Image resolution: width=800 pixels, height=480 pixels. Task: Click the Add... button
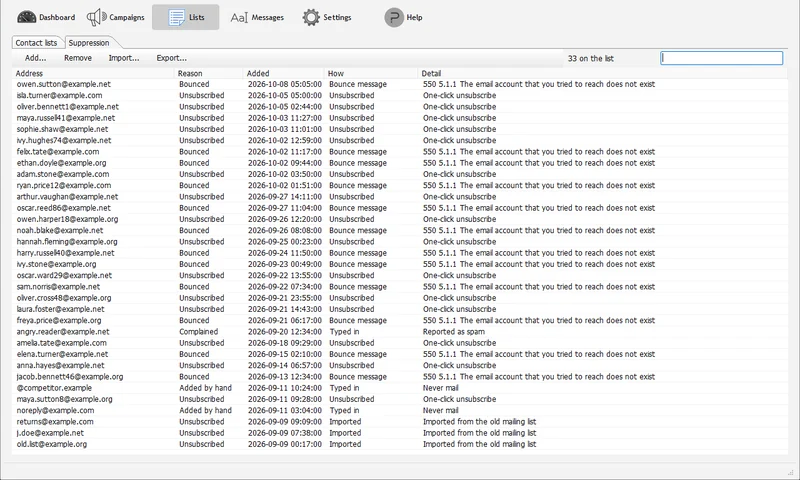coord(35,58)
